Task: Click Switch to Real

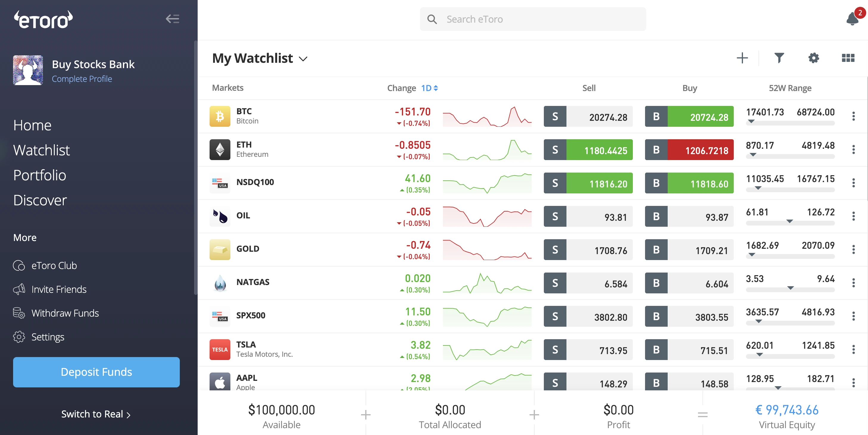Action: click(96, 414)
